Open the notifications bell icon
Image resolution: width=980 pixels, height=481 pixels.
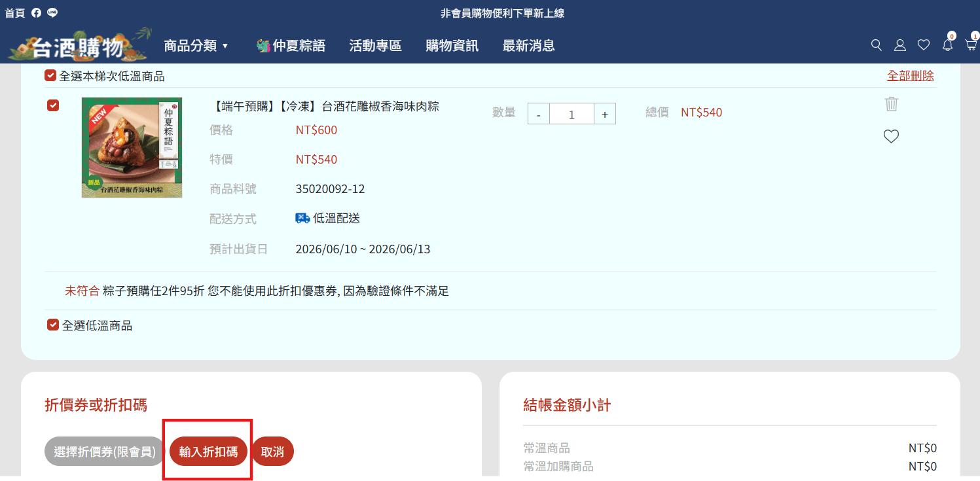tap(947, 45)
